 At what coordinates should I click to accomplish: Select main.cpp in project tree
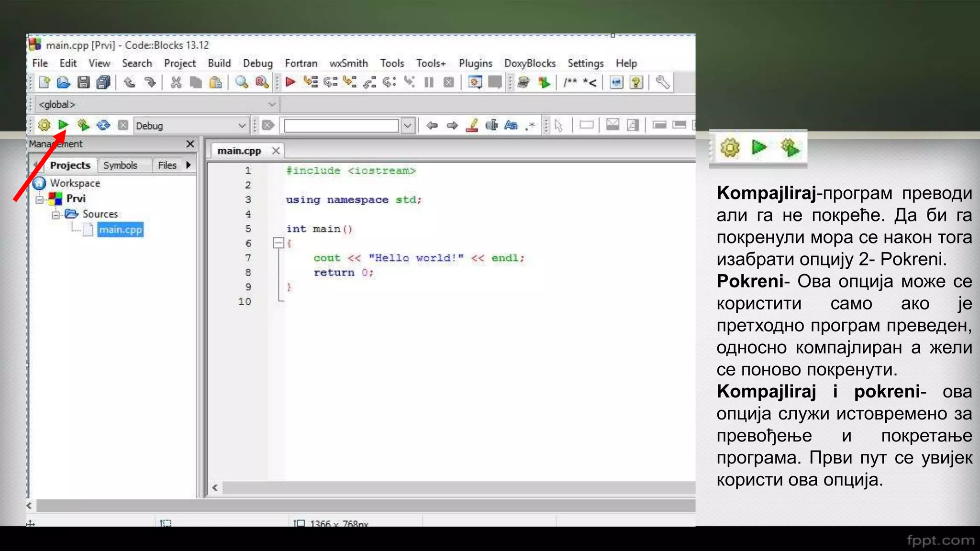tap(120, 230)
